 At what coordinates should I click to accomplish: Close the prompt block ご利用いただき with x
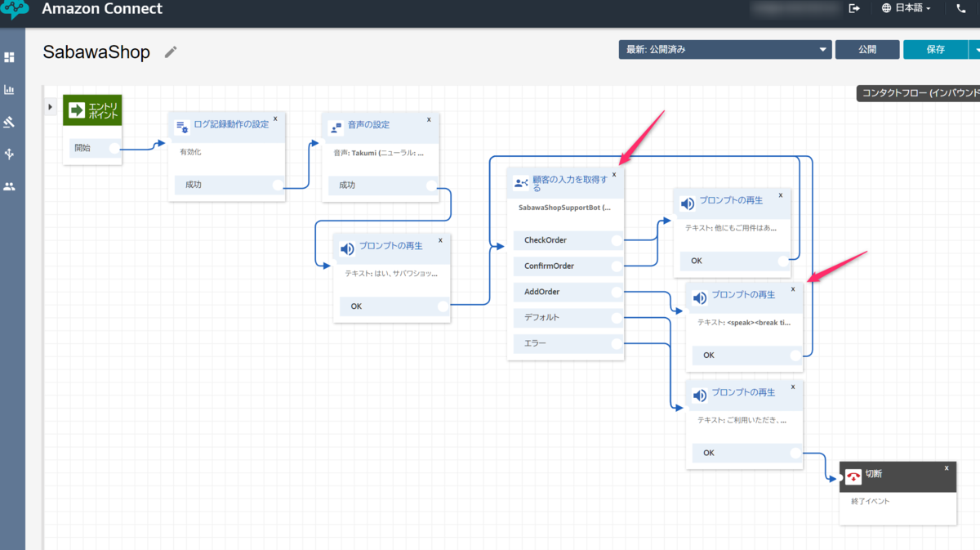(x=792, y=387)
